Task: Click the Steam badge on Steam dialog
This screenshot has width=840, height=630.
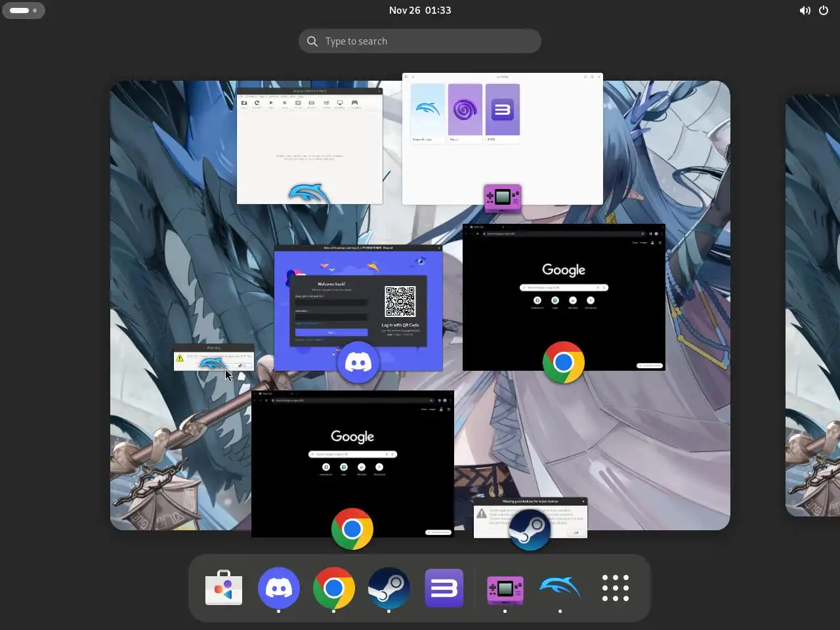Action: pos(530,530)
